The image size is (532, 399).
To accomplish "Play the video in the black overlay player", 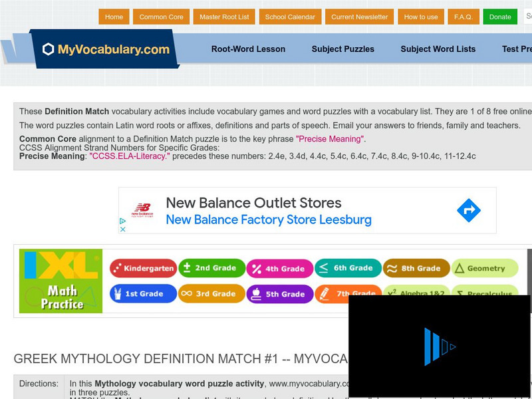I will click(x=440, y=346).
